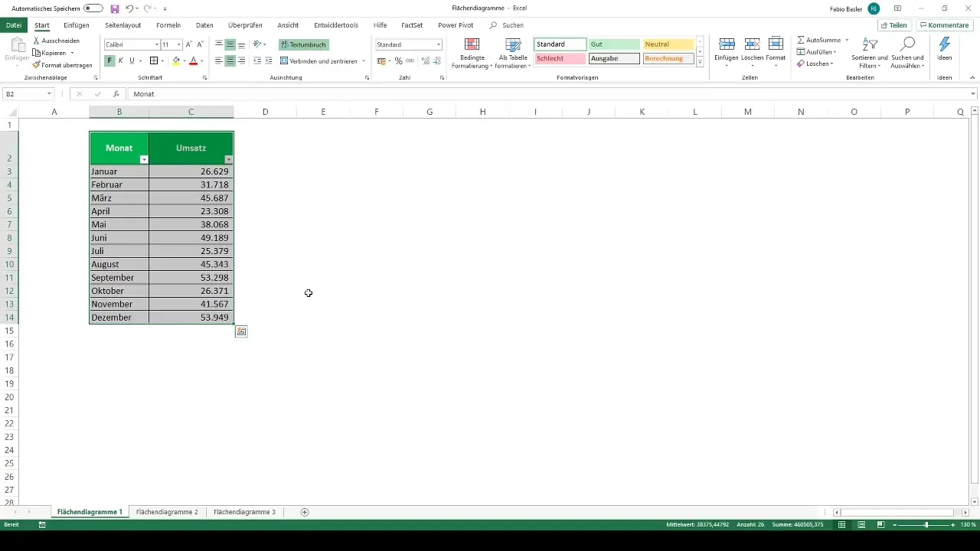Toggle middle vertical alignment

(x=230, y=44)
